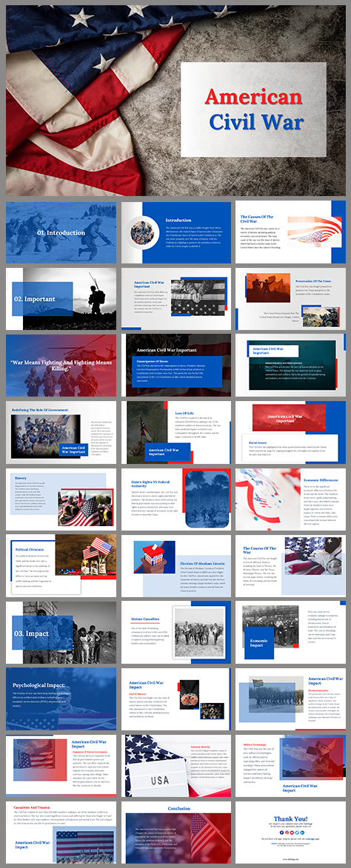Open the 'Reconstruction Era' slide

tap(291, 699)
